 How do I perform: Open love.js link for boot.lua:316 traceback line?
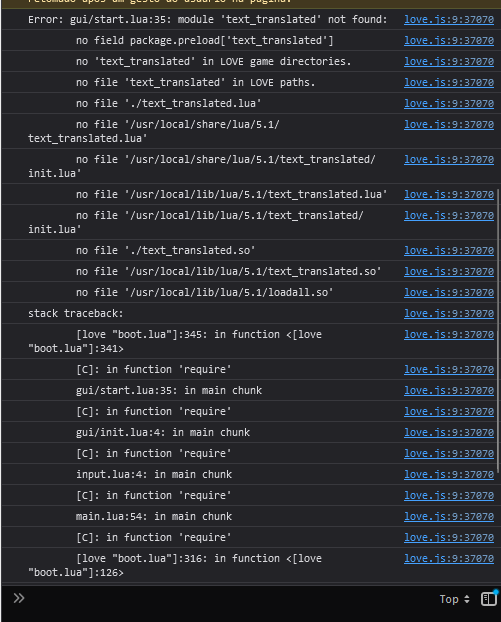coord(449,559)
